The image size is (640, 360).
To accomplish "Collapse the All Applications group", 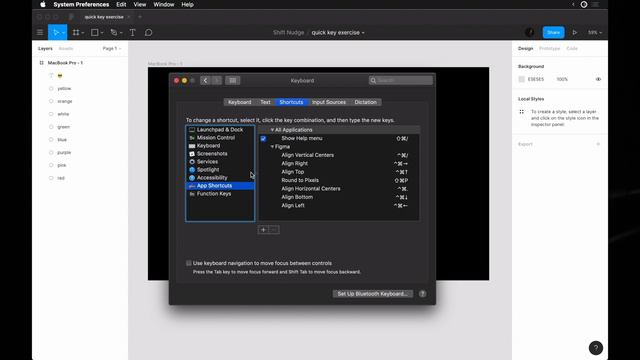I will [x=272, y=130].
